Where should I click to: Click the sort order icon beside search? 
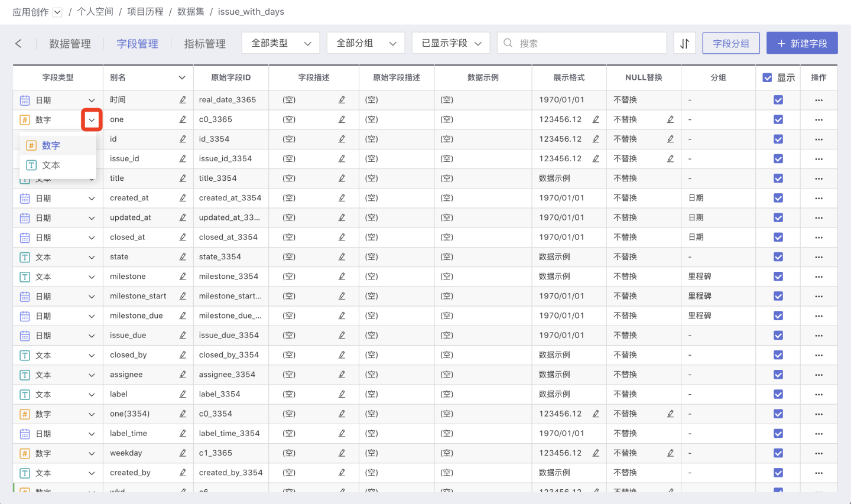(684, 43)
